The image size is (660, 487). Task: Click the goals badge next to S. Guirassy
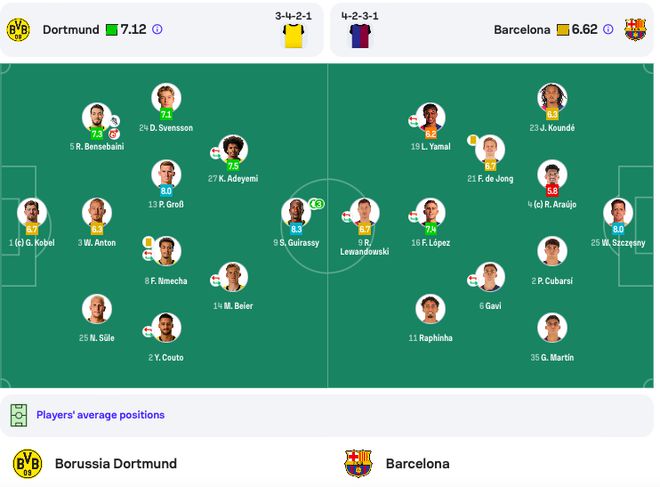pyautogui.click(x=317, y=204)
